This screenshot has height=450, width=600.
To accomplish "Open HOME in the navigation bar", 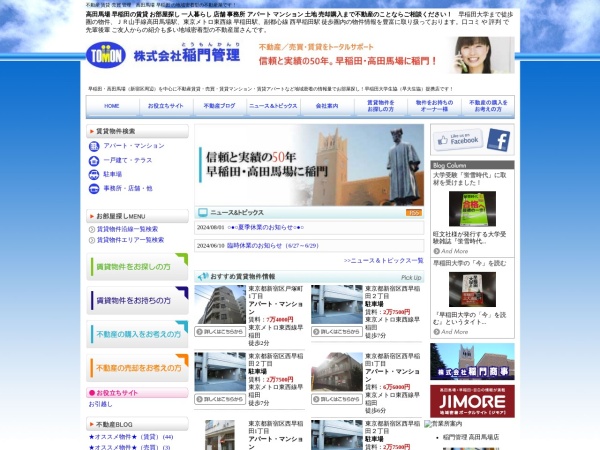I will pyautogui.click(x=112, y=106).
